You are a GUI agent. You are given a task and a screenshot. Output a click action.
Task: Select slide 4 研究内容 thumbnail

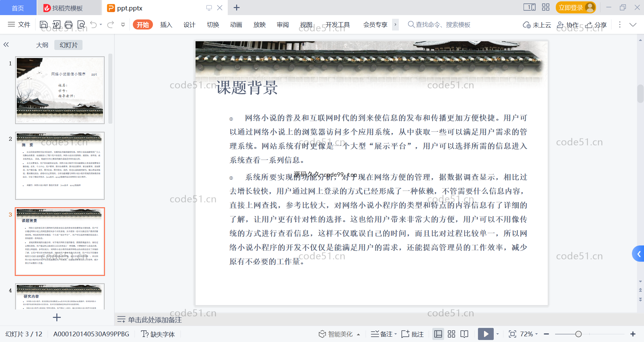click(x=60, y=296)
